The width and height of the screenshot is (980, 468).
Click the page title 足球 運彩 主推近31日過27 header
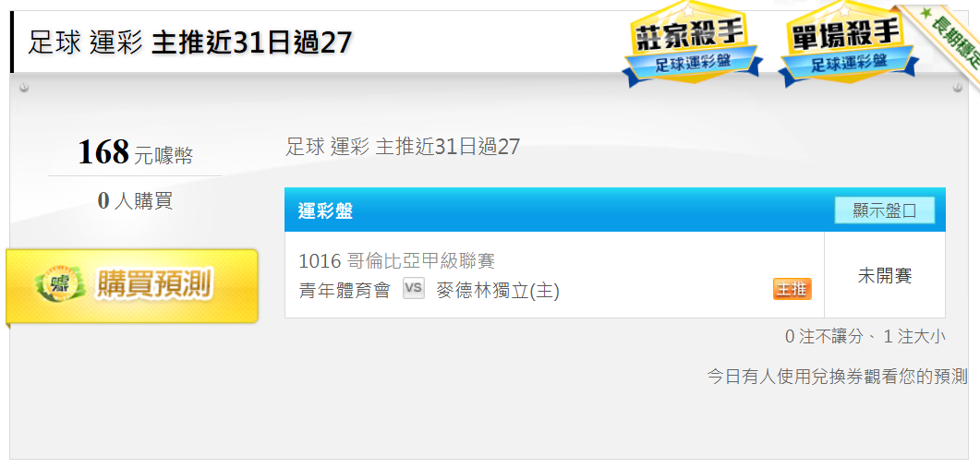click(189, 42)
